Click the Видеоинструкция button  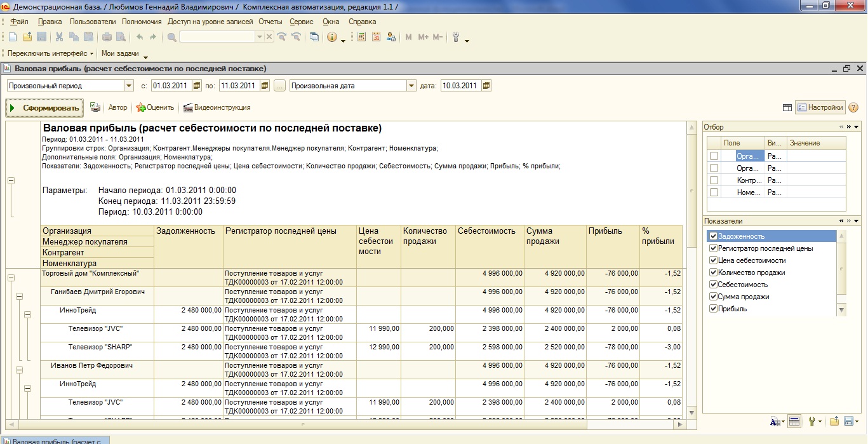[x=217, y=107]
